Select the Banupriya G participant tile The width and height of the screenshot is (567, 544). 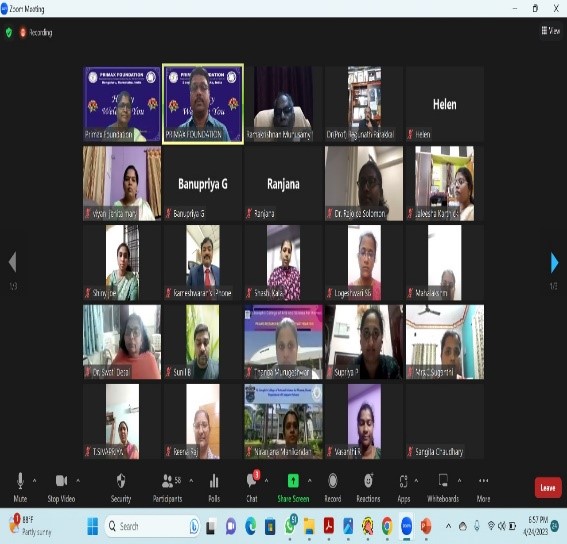pyautogui.click(x=203, y=183)
